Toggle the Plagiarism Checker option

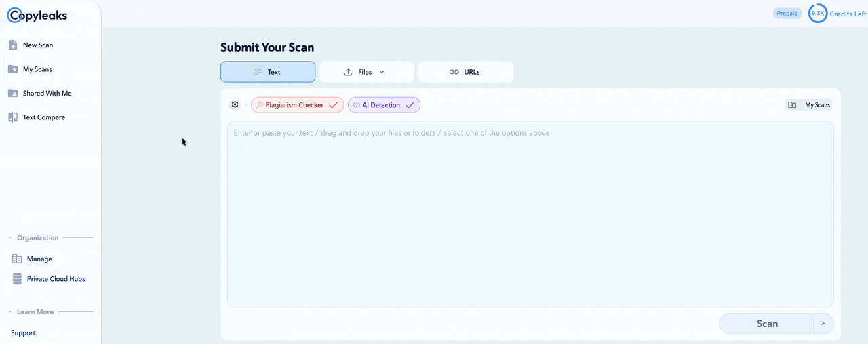pyautogui.click(x=297, y=105)
